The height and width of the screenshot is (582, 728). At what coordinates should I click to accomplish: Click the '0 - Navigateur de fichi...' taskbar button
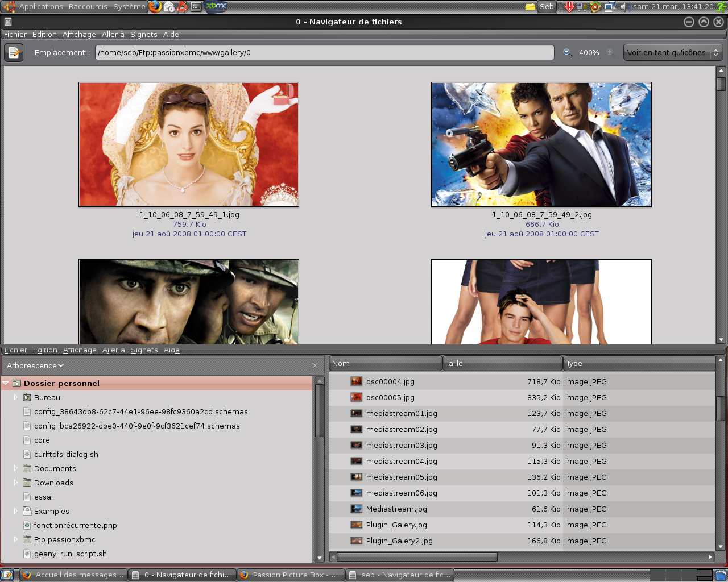pyautogui.click(x=182, y=575)
